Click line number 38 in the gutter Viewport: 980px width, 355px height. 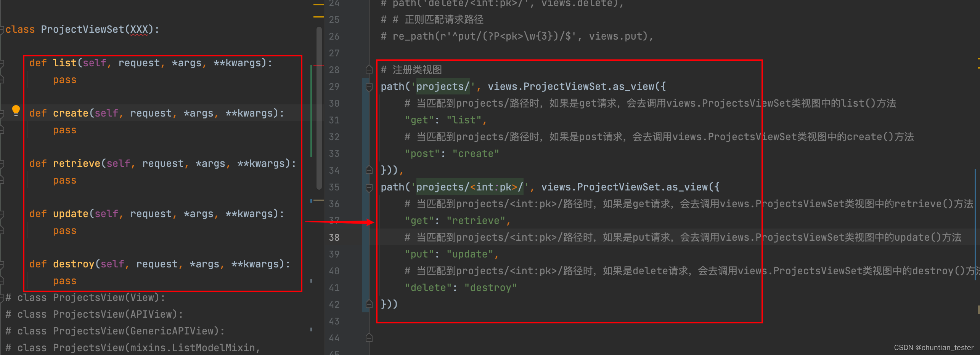334,237
